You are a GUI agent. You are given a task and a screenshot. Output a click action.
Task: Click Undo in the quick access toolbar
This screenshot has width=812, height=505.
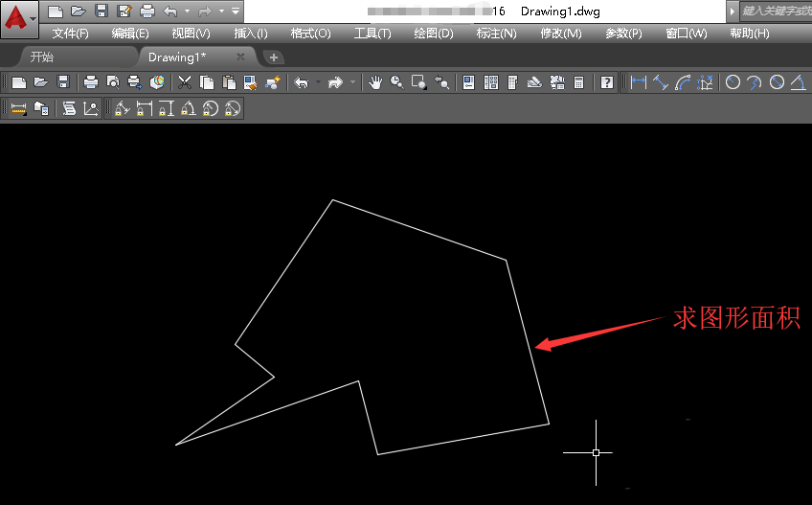tap(170, 11)
